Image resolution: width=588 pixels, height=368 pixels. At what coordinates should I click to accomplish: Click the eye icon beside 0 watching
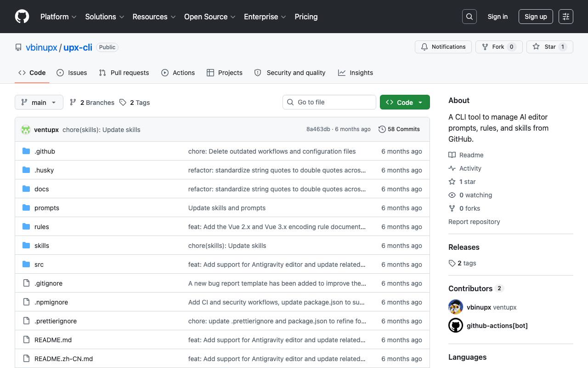(x=452, y=195)
